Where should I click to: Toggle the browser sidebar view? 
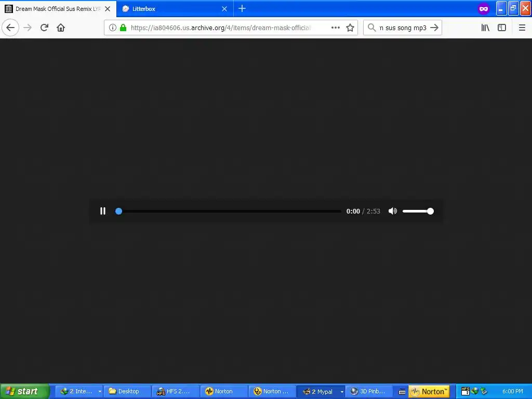(502, 28)
